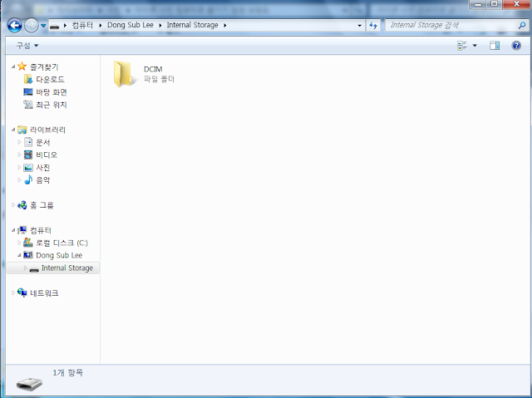Click the change view icon in toolbar

(x=461, y=46)
